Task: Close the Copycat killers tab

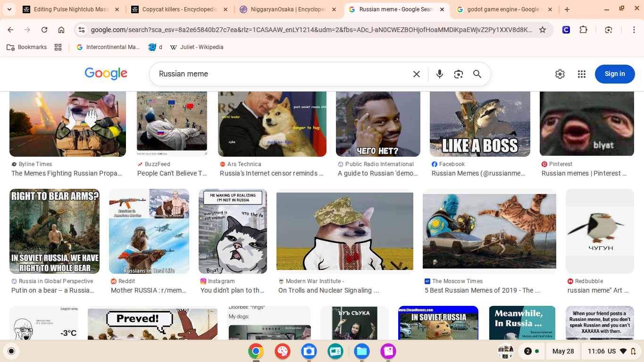Action: coord(225,9)
